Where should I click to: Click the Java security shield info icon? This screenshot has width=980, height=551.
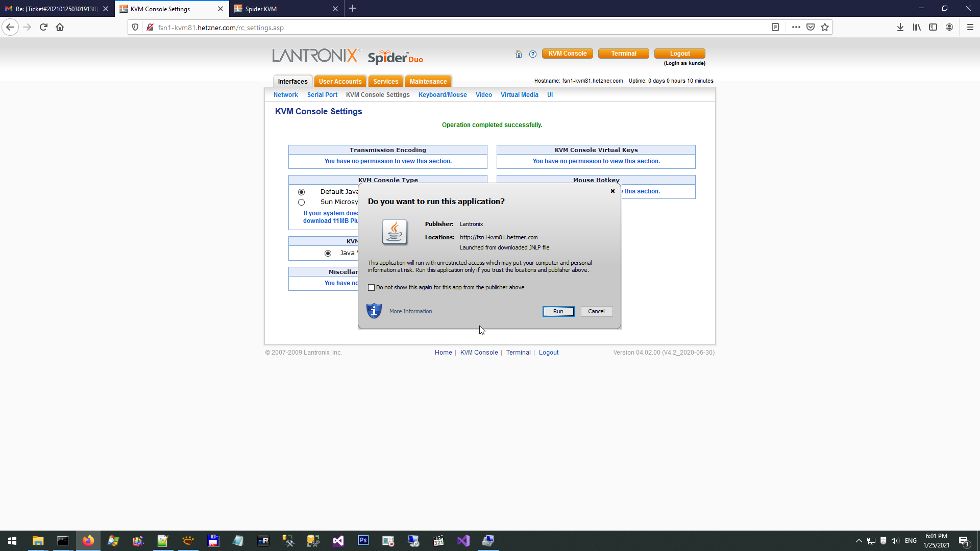[374, 311]
